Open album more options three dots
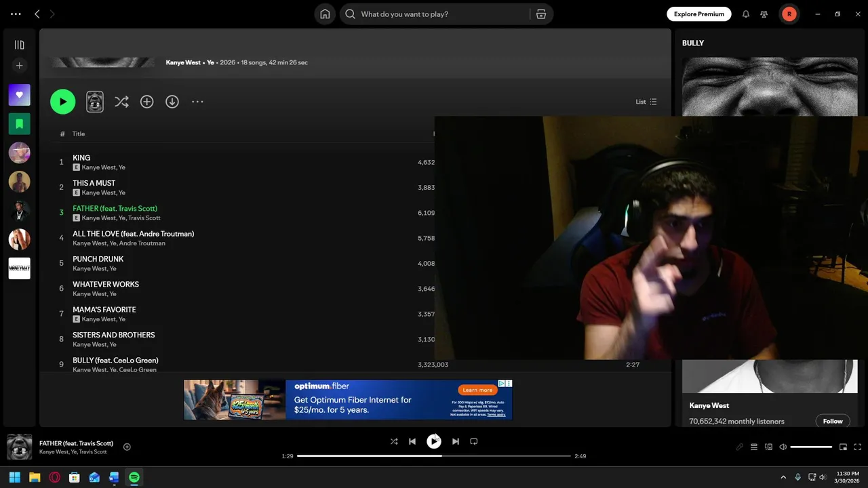The image size is (868, 488). point(197,102)
